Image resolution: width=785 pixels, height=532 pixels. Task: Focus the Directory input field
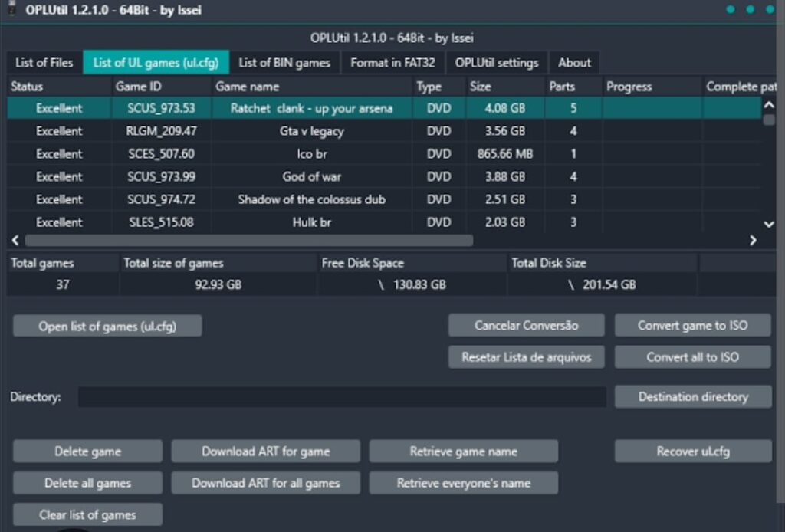coord(342,397)
